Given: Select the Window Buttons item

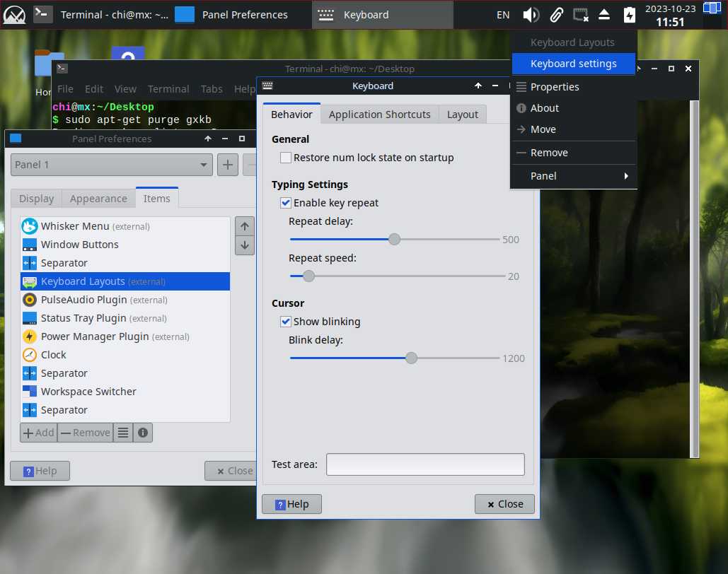Looking at the screenshot, I should point(125,245).
